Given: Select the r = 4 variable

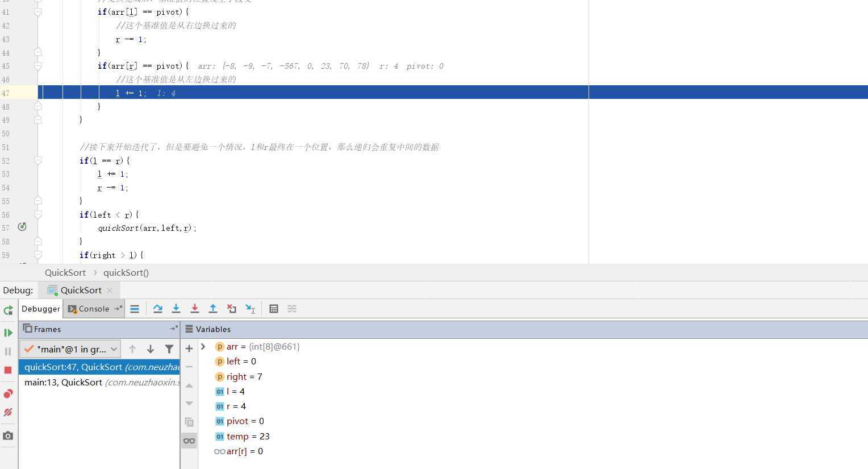Looking at the screenshot, I should coord(231,406).
